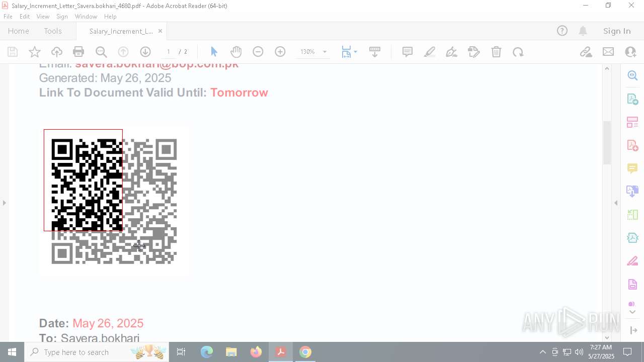Image resolution: width=644 pixels, height=362 pixels.
Task: Open the Comment tool in right pane
Action: click(x=632, y=168)
